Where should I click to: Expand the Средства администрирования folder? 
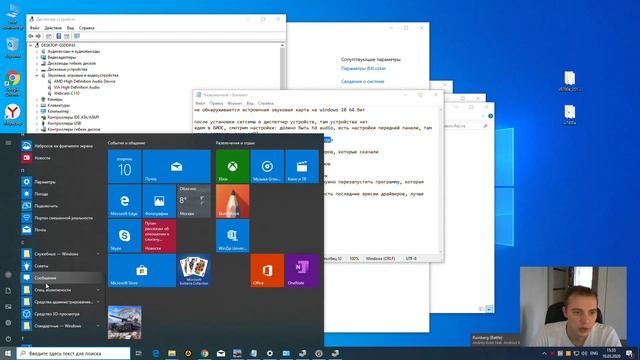[x=61, y=302]
